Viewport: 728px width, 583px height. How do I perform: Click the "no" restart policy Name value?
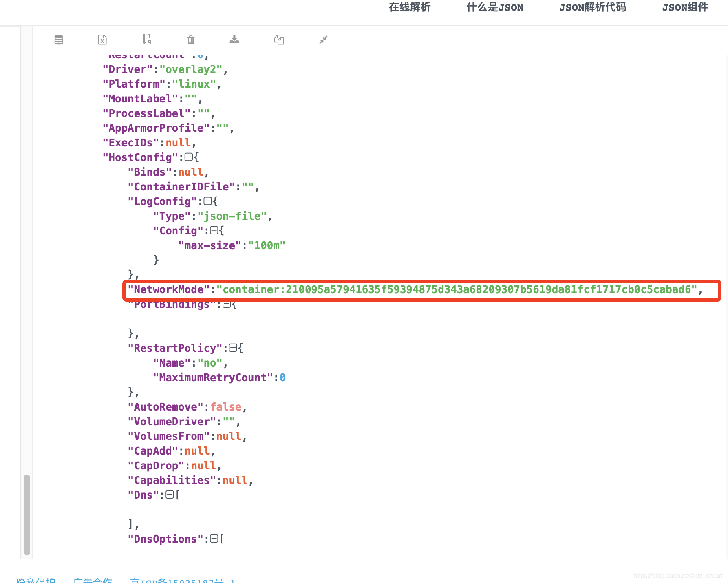point(210,363)
